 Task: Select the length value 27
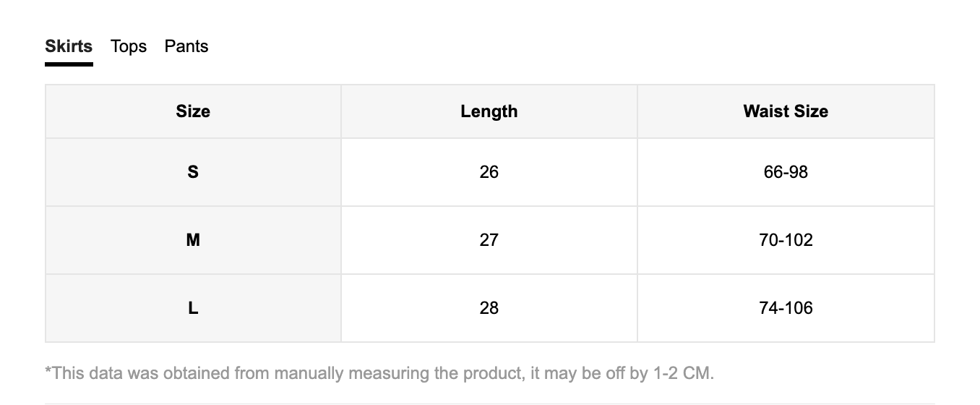[x=489, y=240]
